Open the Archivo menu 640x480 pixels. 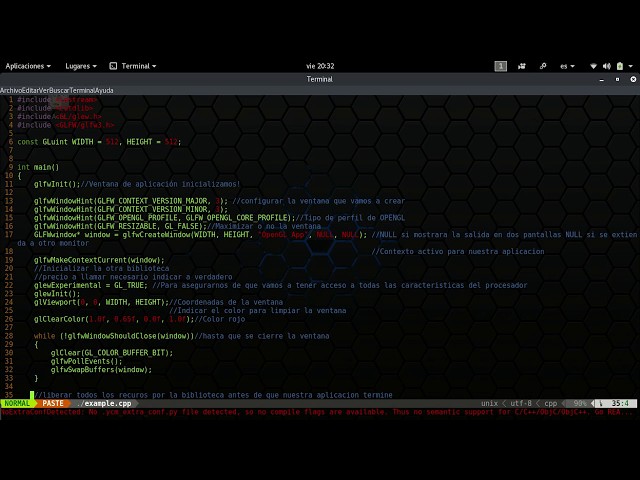pyautogui.click(x=10, y=91)
